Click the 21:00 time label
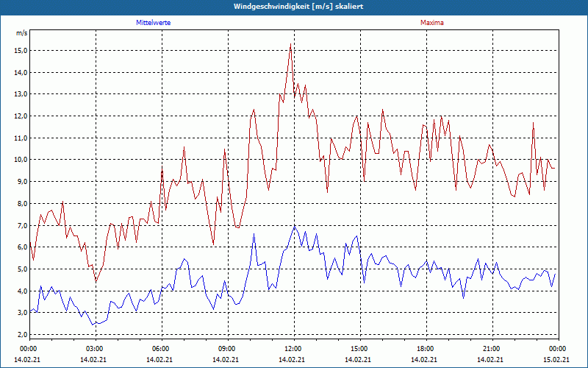The width and height of the screenshot is (588, 368). [492, 349]
